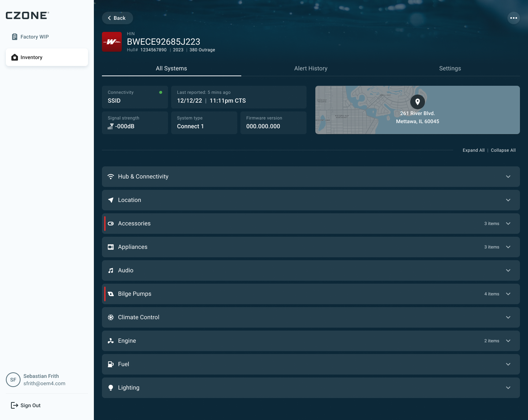Click the Sign Out arrow icon

[15, 405]
